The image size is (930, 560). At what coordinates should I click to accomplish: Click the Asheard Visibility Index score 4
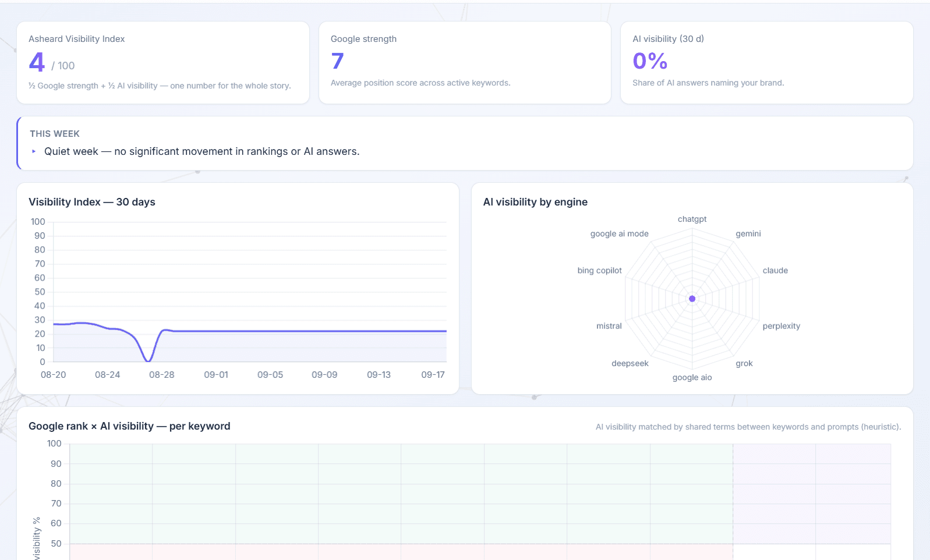pyautogui.click(x=37, y=62)
